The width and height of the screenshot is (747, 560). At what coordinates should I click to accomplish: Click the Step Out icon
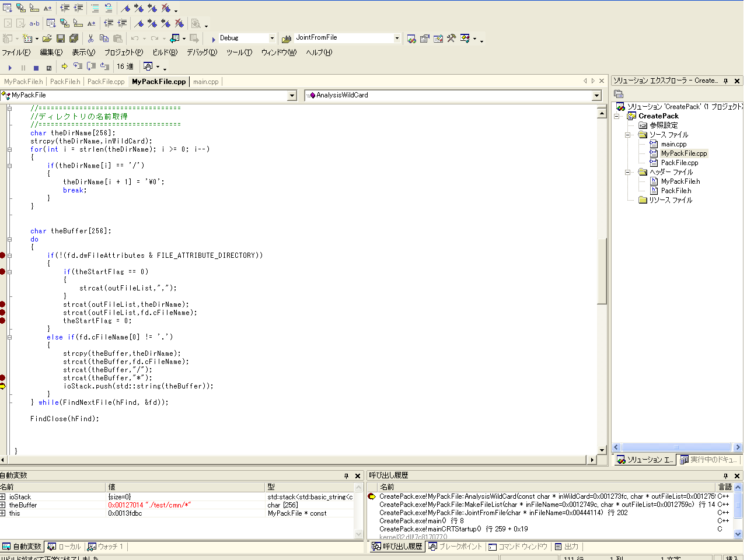(x=104, y=66)
